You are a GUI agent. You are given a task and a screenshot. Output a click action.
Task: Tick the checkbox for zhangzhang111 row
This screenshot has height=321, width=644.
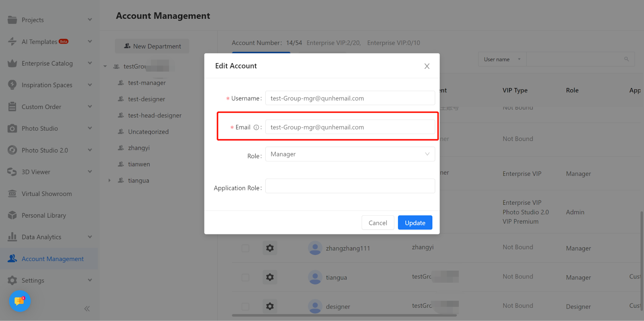(x=245, y=248)
